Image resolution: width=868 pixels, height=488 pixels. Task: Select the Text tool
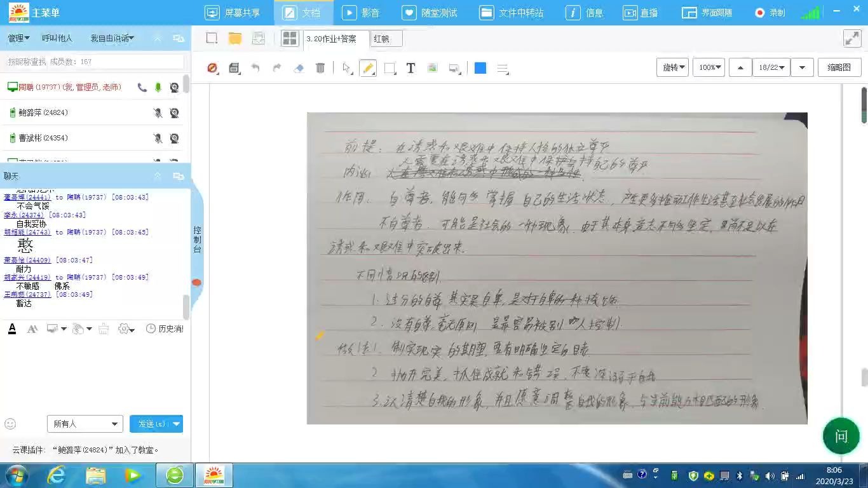click(x=410, y=68)
